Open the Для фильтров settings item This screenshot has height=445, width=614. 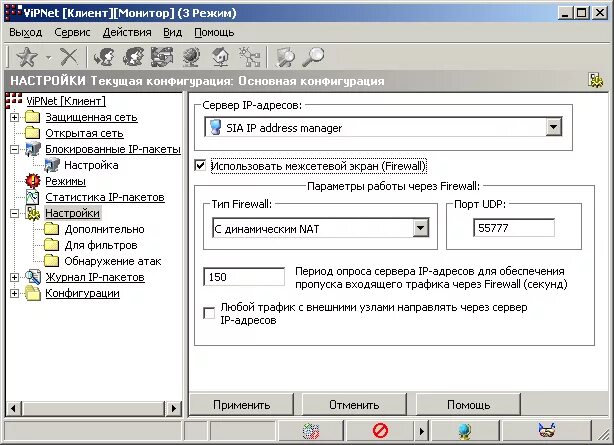click(x=101, y=245)
